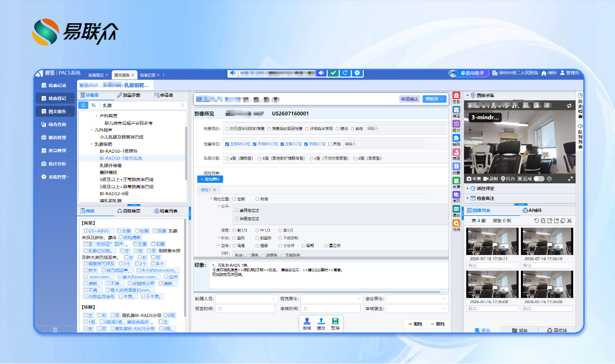Viewport: 615px width, 364px height.
Task: Open 统计分析 in left sidebar
Action: point(54,164)
